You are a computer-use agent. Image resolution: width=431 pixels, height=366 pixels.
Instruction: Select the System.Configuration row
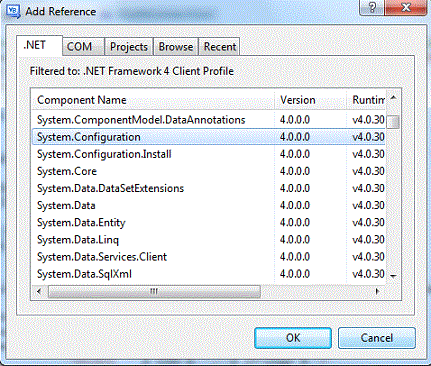[209, 137]
